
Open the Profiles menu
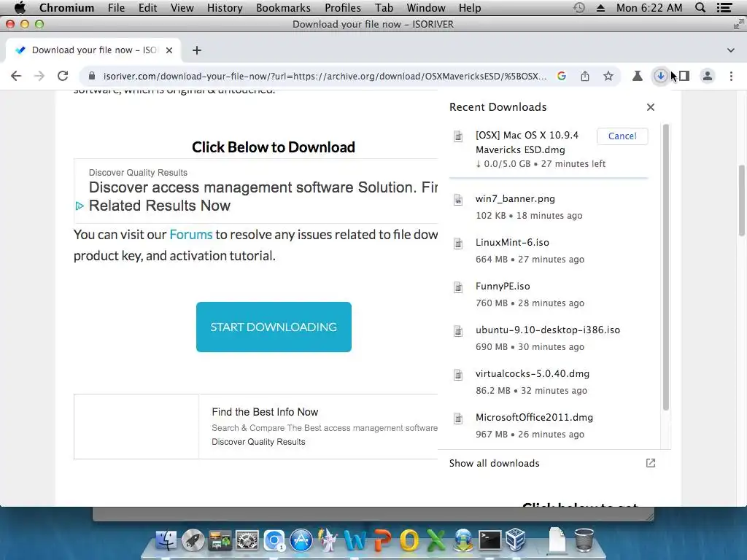[343, 8]
